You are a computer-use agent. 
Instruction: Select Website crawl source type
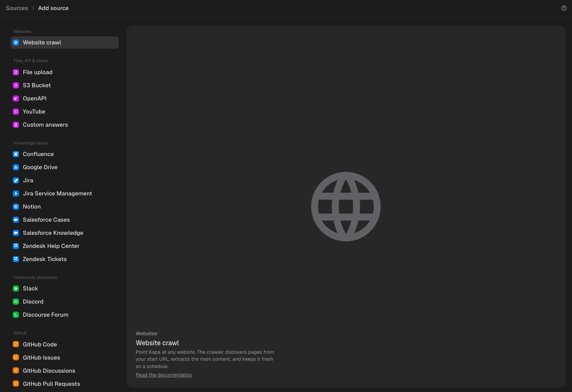[x=65, y=42]
